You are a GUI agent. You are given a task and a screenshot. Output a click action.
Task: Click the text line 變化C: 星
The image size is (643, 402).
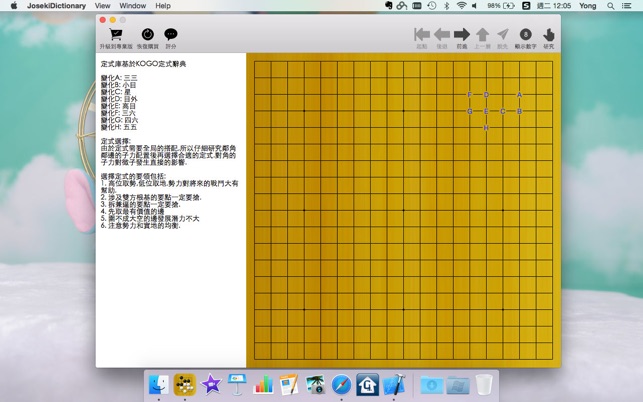click(116, 92)
